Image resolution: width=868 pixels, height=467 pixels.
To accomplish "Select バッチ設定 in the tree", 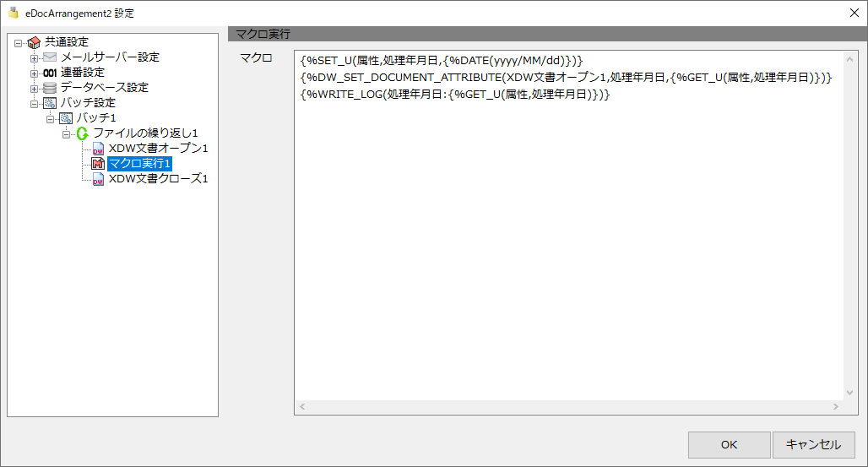I will click(x=88, y=103).
